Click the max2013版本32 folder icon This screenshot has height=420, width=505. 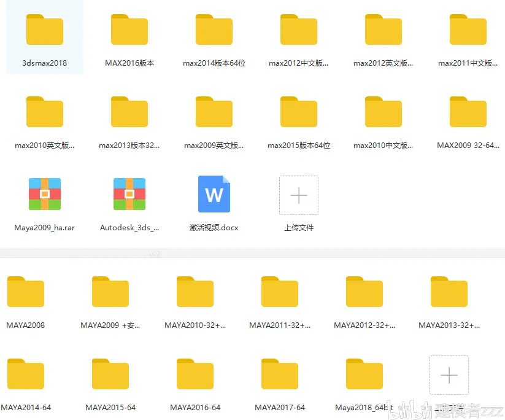coord(129,112)
